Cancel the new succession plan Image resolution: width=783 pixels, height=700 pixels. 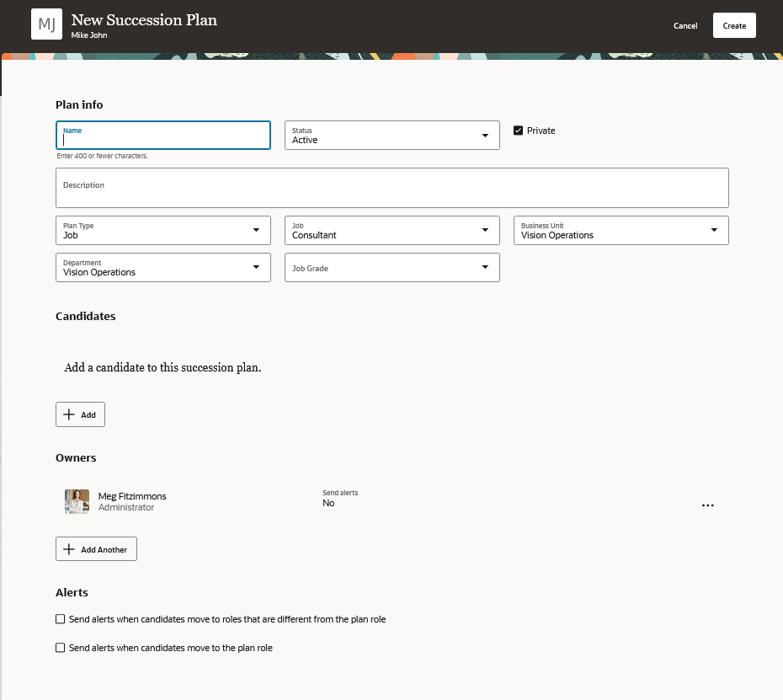click(x=685, y=25)
